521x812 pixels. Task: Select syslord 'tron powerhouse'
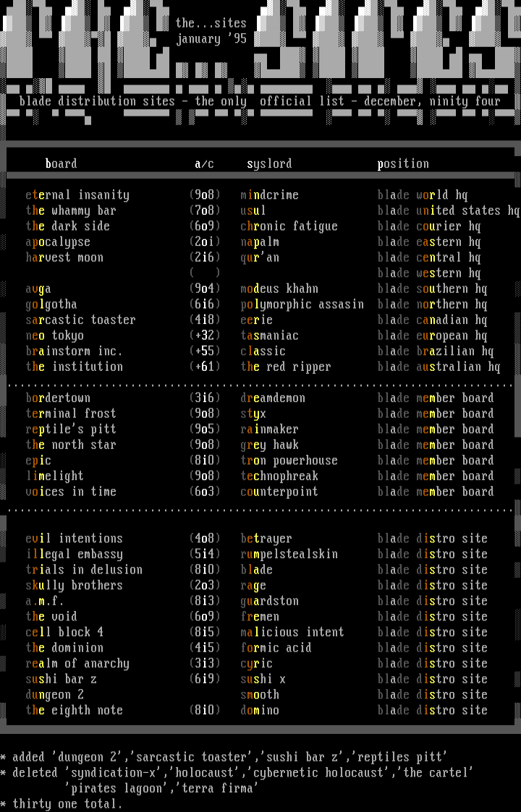pyautogui.click(x=289, y=461)
